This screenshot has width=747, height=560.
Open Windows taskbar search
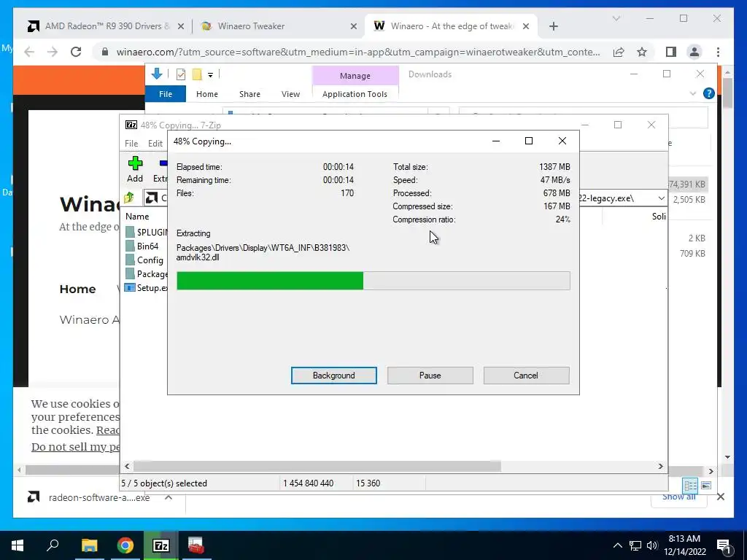coord(53,545)
